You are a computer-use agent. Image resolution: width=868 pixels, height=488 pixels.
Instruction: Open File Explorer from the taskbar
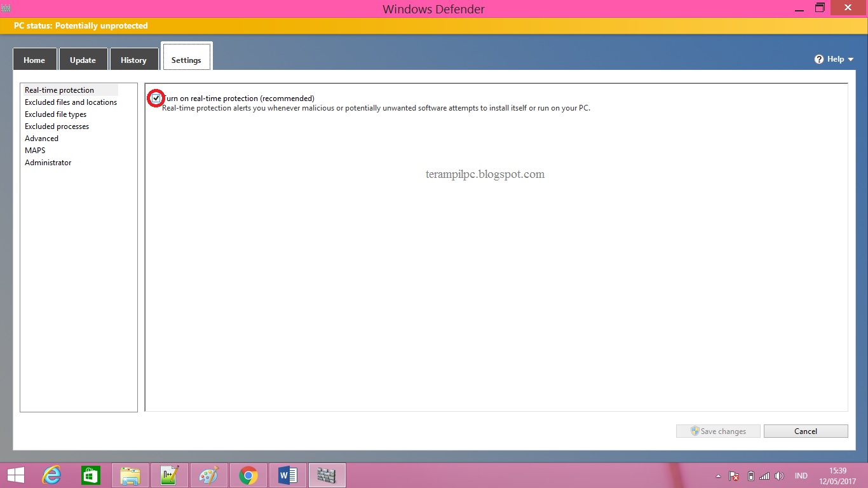(130, 475)
